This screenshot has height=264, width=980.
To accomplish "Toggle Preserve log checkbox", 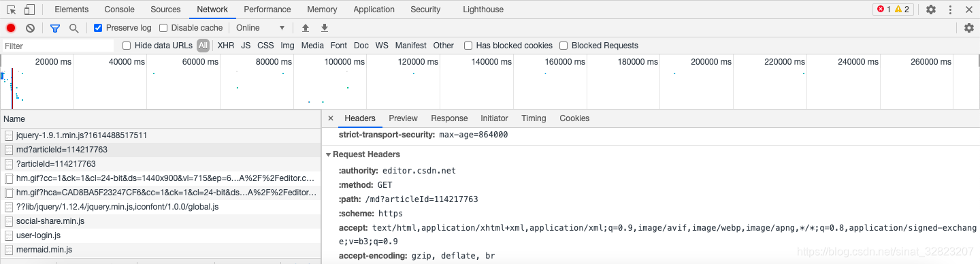I will [x=98, y=28].
